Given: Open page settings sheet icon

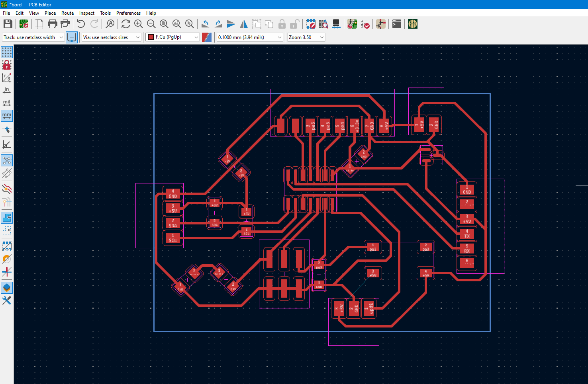Looking at the screenshot, I should point(39,24).
